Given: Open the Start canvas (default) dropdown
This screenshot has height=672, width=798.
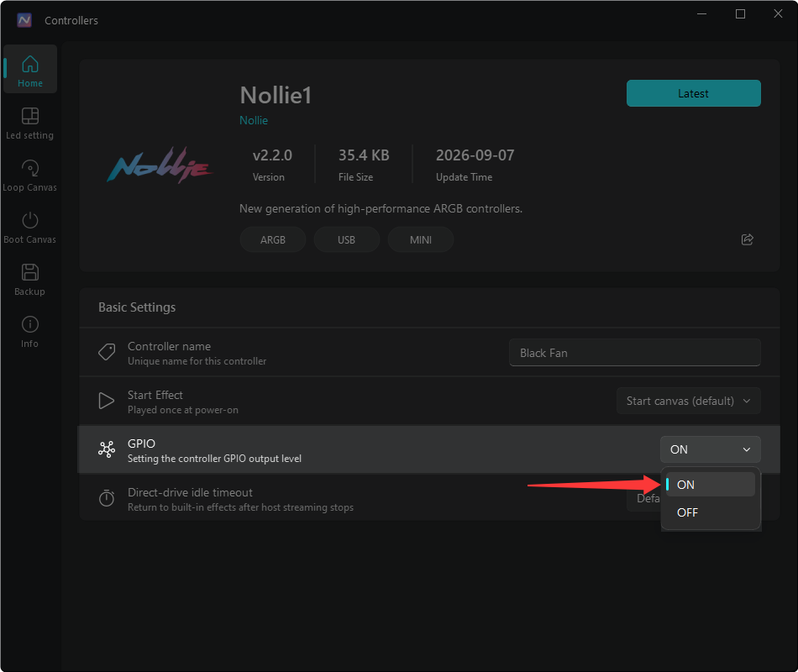Looking at the screenshot, I should point(689,401).
